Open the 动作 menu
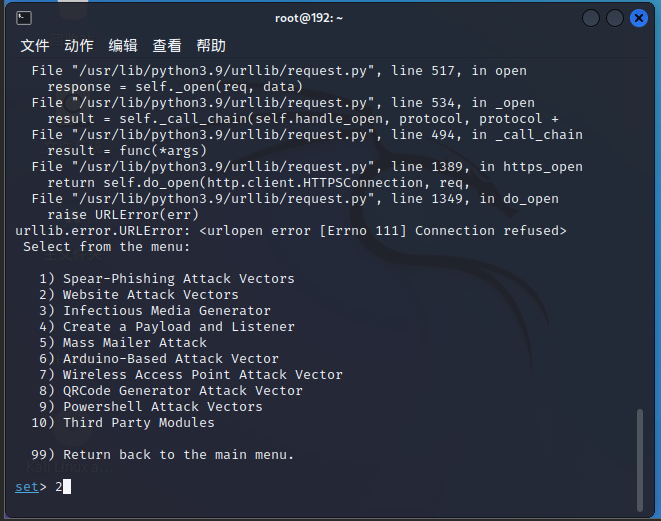Screen dimensions: 661x521 click(x=79, y=46)
